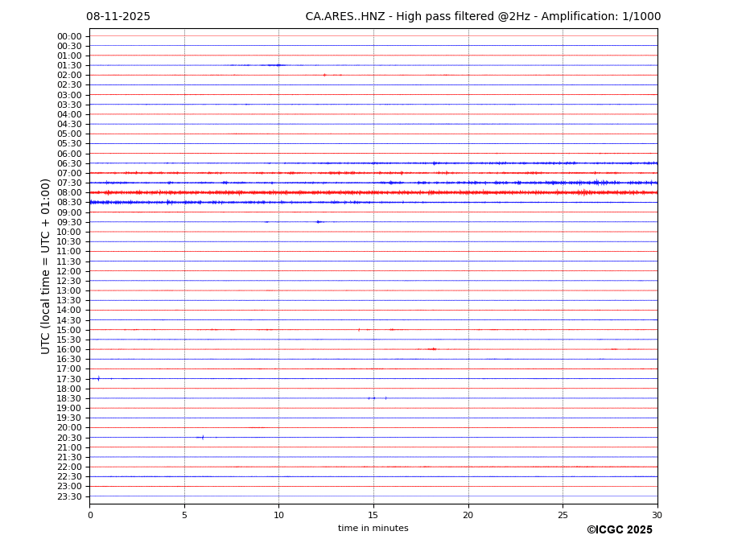The image size is (746, 560).
Task: Click the blue event on the 01:30 trace near 10 minutes
Action: click(x=278, y=65)
